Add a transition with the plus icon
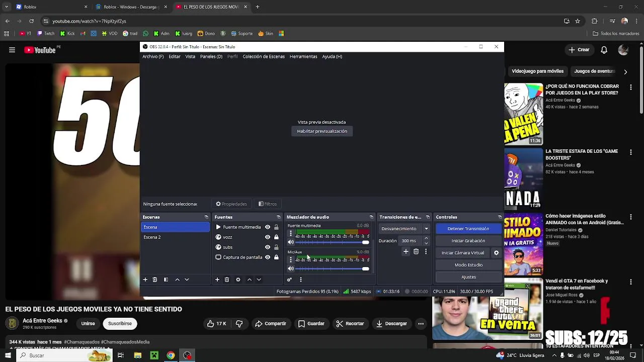 pyautogui.click(x=406, y=251)
